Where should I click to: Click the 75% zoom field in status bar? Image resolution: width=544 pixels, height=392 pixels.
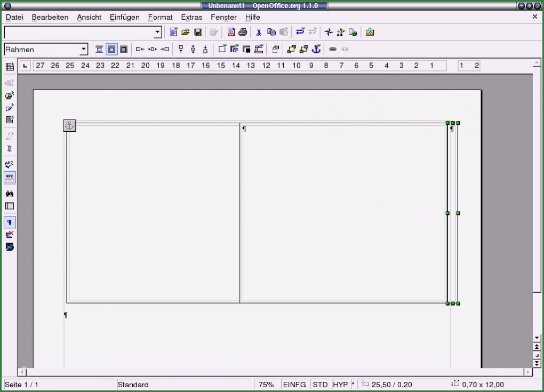(266, 385)
